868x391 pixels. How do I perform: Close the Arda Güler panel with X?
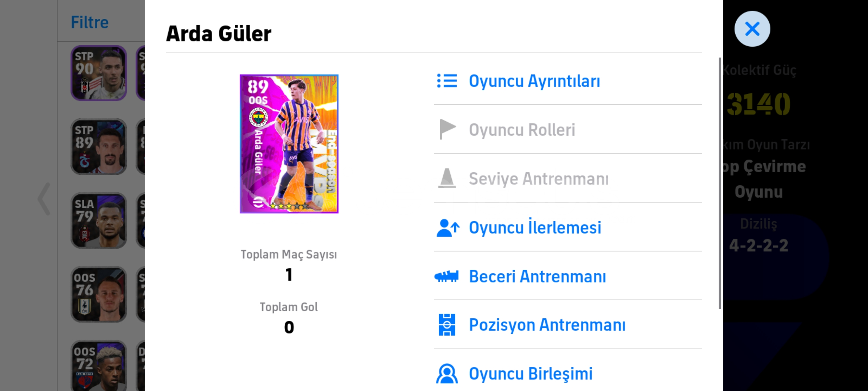click(752, 29)
